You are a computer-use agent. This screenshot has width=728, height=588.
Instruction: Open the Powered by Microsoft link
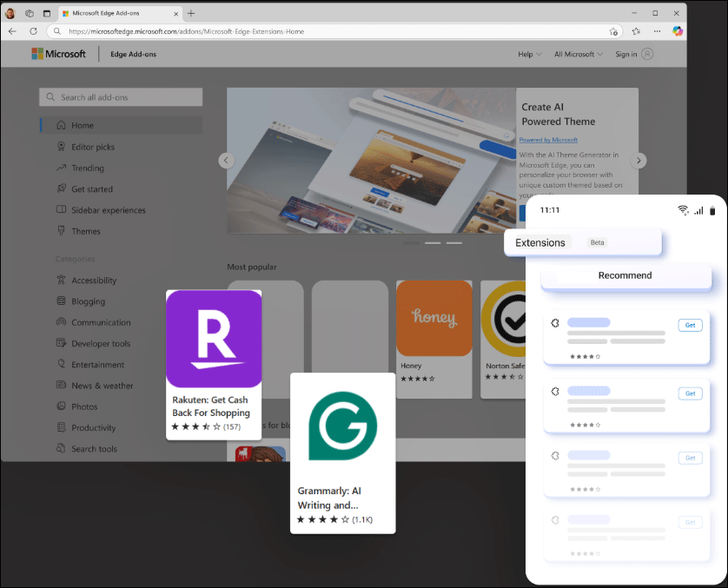[x=548, y=140]
